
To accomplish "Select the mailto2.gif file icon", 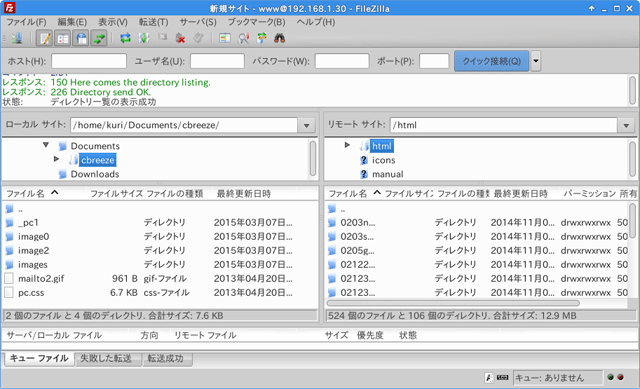I will click(x=9, y=279).
